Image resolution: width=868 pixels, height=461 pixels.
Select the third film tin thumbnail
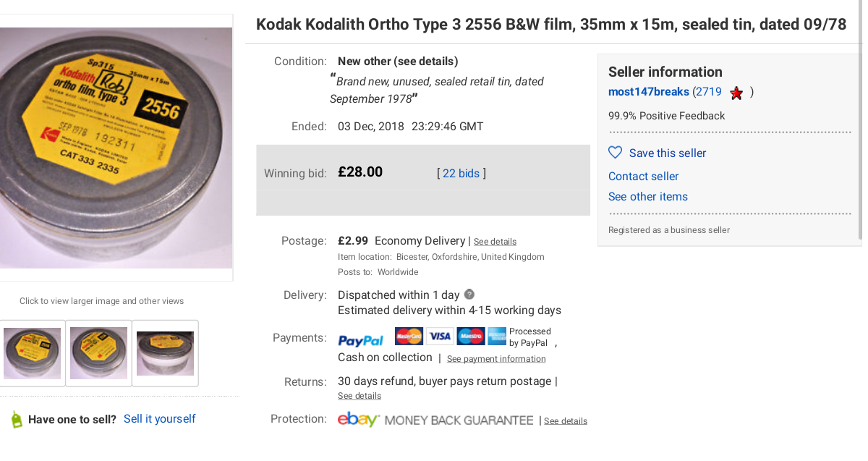click(165, 353)
